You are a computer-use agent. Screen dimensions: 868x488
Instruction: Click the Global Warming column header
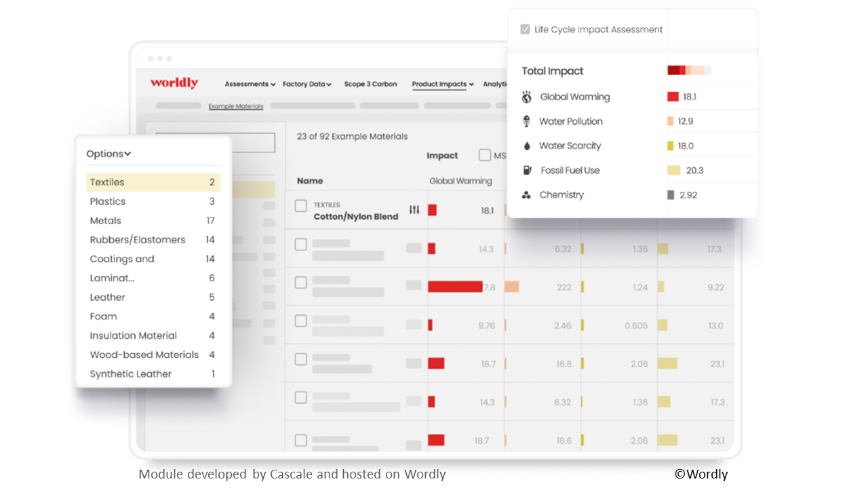point(460,181)
